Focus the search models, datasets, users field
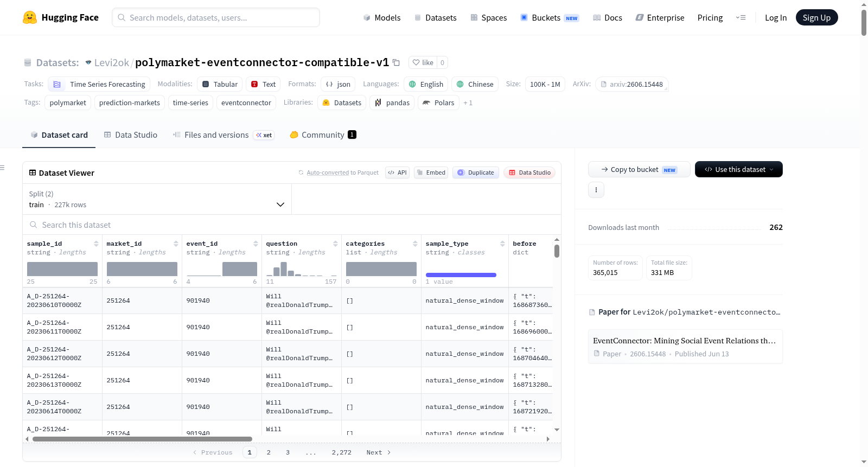The height and width of the screenshot is (467, 868). tap(216, 17)
